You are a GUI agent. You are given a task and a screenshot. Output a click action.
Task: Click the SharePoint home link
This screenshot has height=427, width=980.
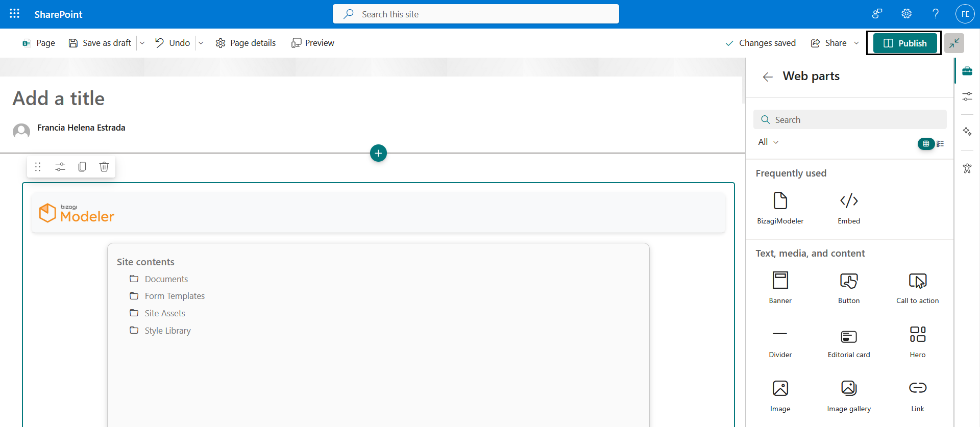pyautogui.click(x=58, y=14)
